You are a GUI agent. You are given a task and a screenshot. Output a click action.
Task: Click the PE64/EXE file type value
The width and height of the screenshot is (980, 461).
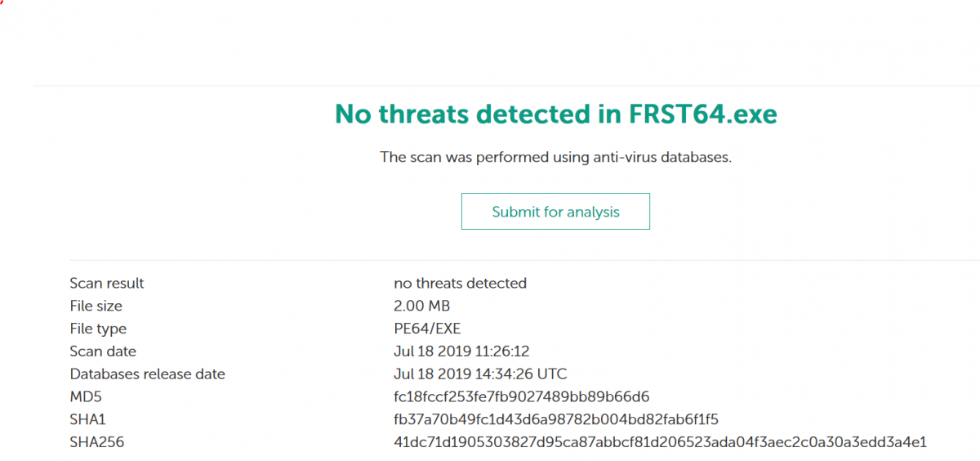click(428, 329)
